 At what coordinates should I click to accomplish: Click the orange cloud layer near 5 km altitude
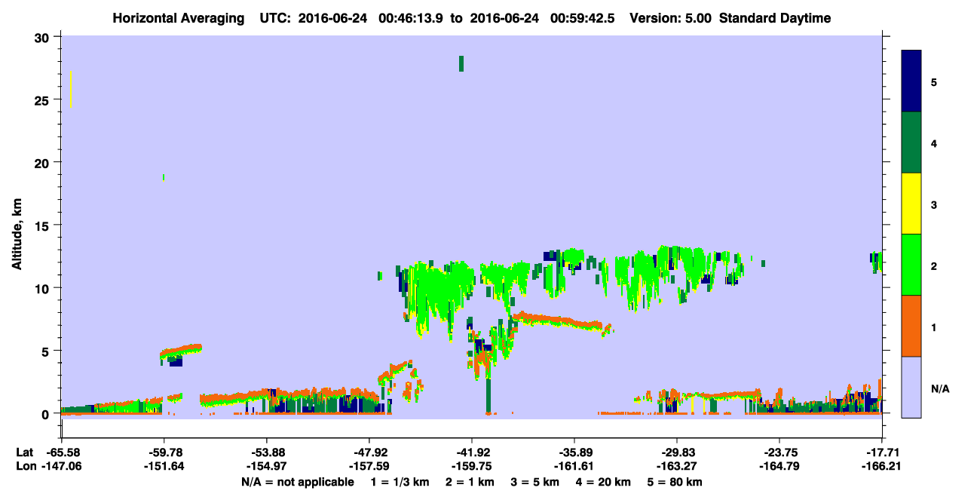coord(181,351)
